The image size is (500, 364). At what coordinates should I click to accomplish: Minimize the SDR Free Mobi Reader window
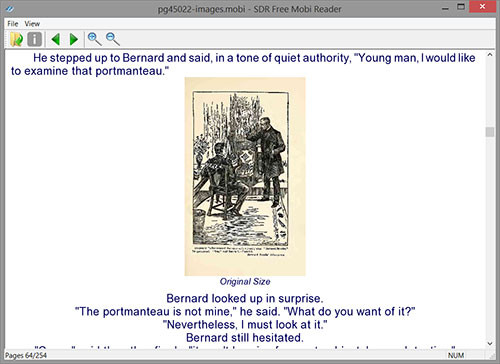pos(445,8)
